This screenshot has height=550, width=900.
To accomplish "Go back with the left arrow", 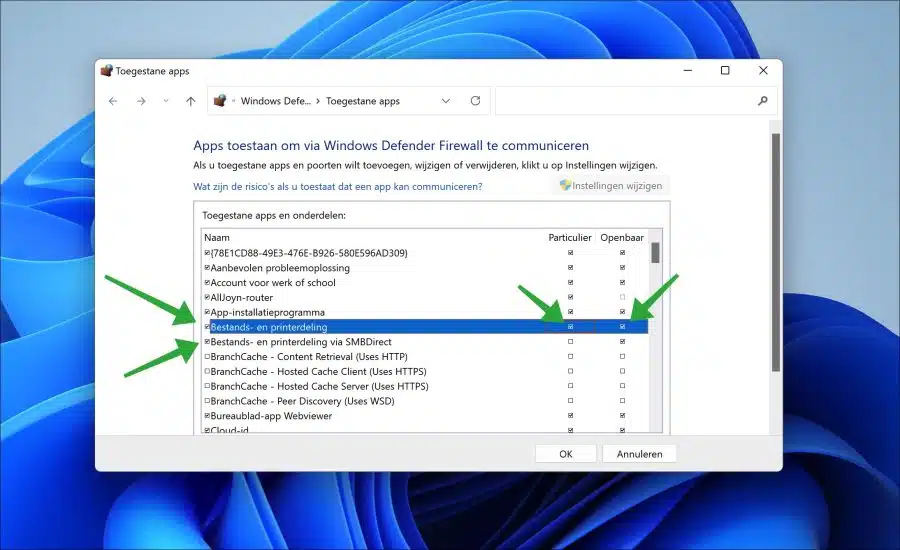I will tap(113, 101).
